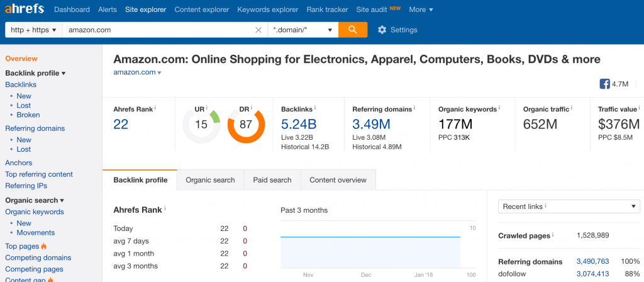This screenshot has height=282, width=644.
Task: Click the info icon beside Crawled pages
Action: (553, 235)
